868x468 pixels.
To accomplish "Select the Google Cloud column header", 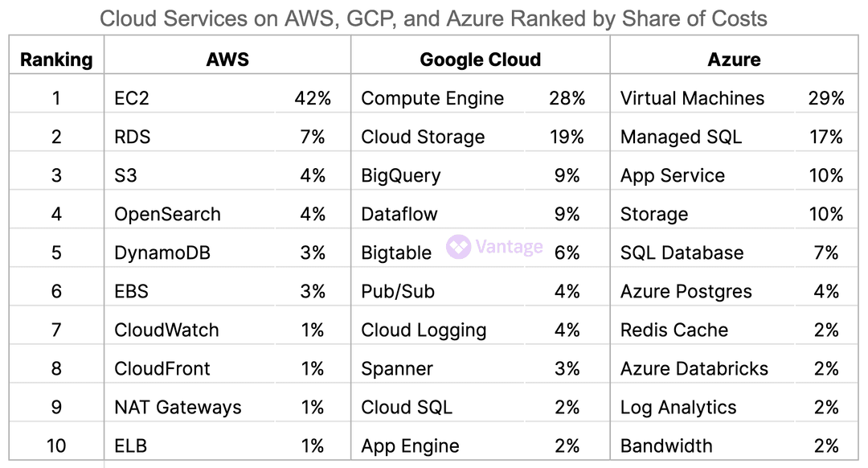I will (x=480, y=60).
